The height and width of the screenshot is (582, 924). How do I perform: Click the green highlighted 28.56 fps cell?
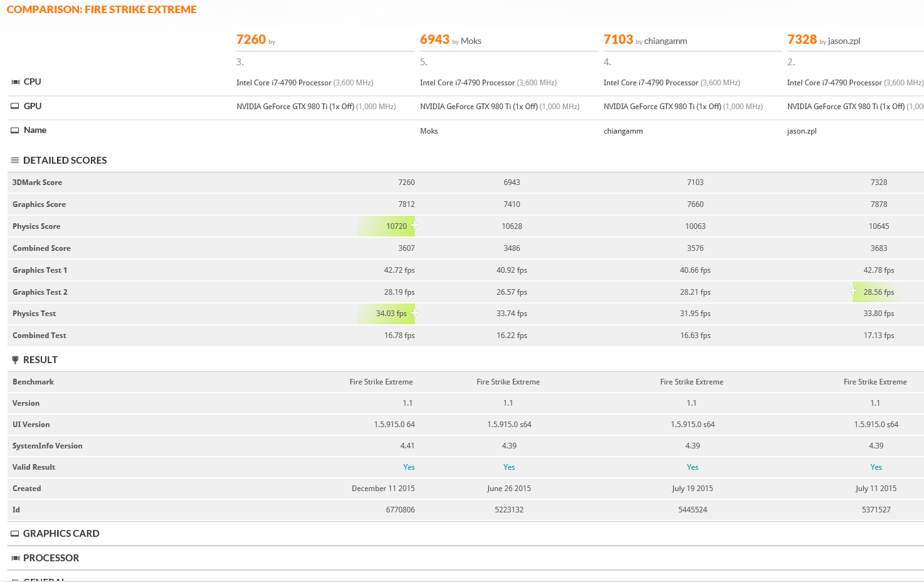pos(878,292)
